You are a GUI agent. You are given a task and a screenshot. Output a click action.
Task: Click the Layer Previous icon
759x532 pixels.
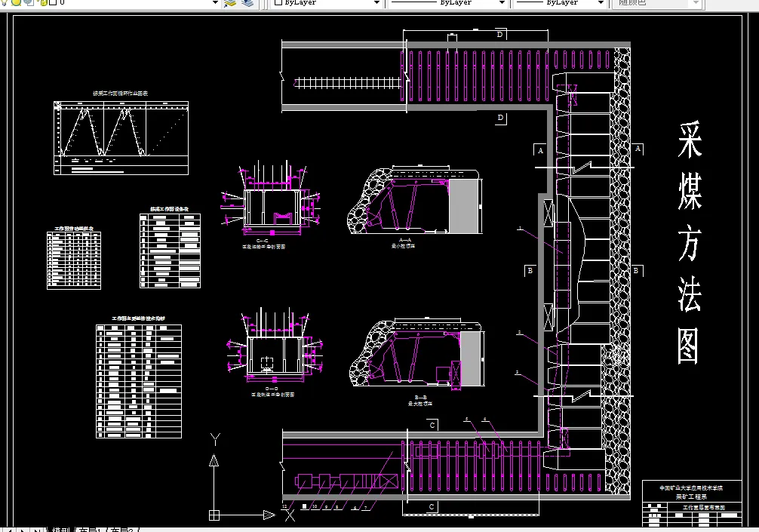tap(247, 3)
